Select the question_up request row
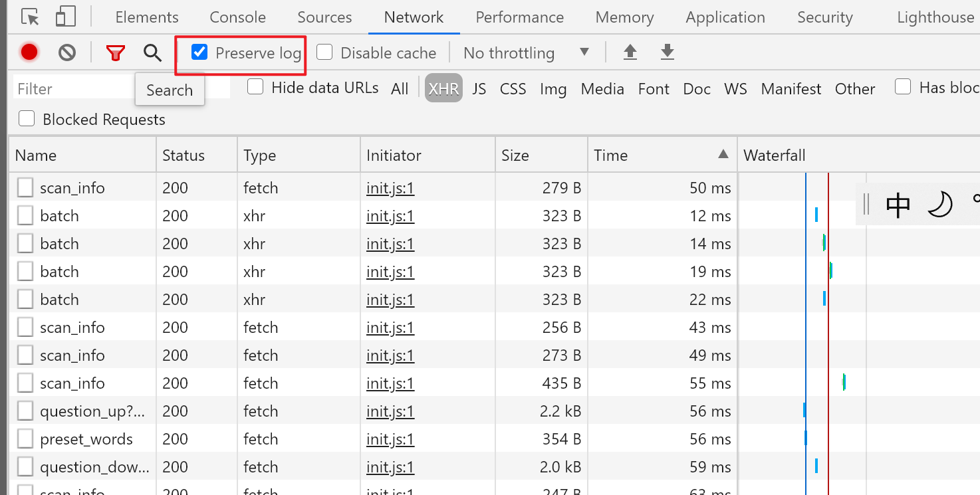Screen dimensions: 980x495 [x=92, y=411]
